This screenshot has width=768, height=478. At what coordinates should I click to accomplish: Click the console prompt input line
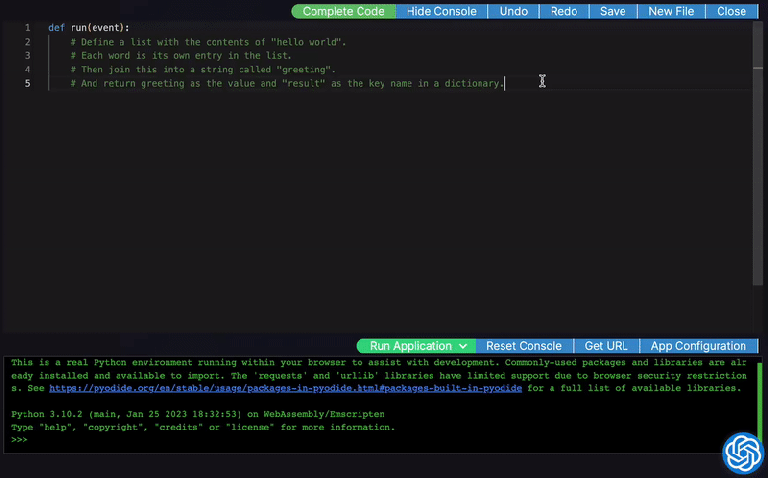(x=382, y=440)
